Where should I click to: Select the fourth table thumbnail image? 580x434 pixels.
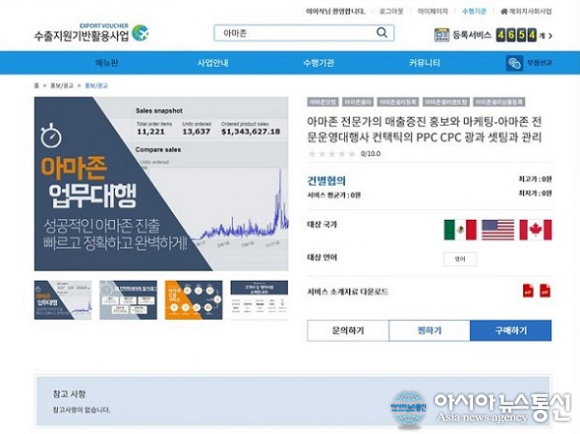[x=259, y=300]
